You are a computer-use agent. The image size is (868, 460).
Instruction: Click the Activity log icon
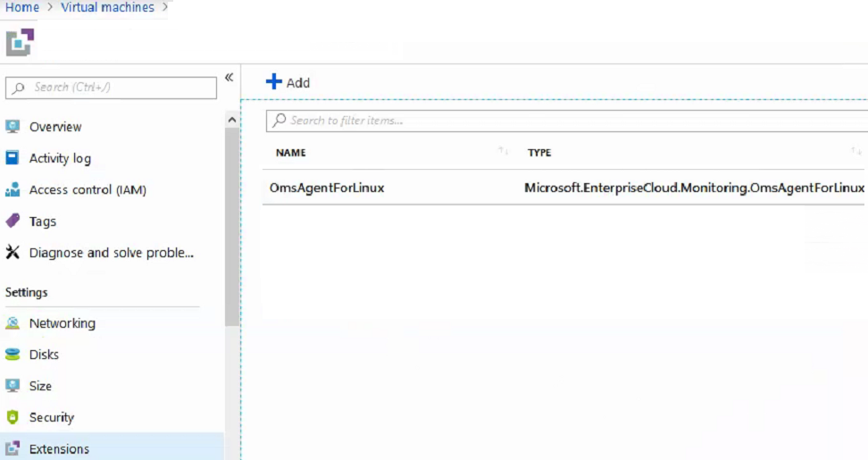[x=13, y=158]
